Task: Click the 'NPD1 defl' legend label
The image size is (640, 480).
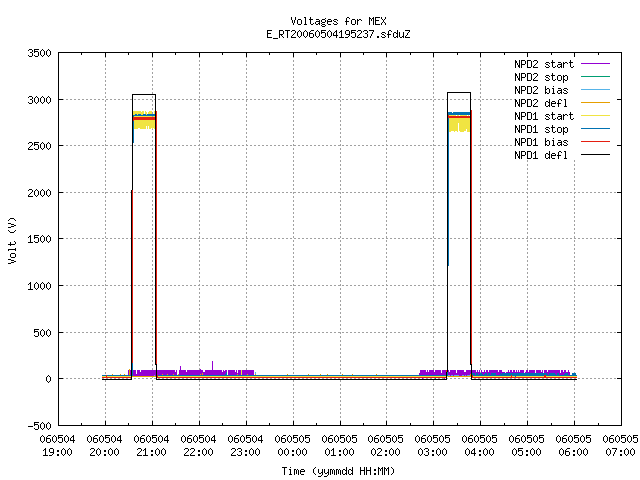Action: point(541,156)
